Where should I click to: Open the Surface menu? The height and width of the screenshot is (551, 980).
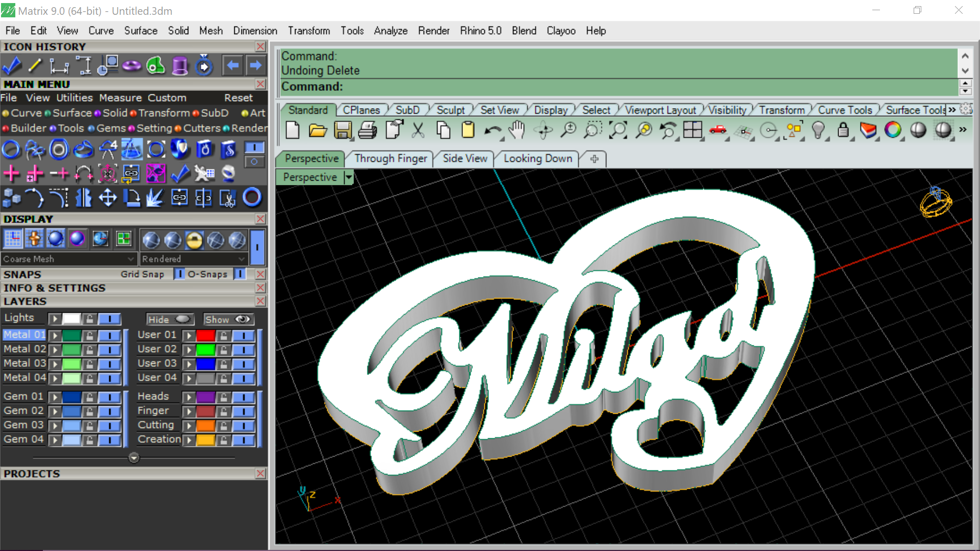coord(141,31)
